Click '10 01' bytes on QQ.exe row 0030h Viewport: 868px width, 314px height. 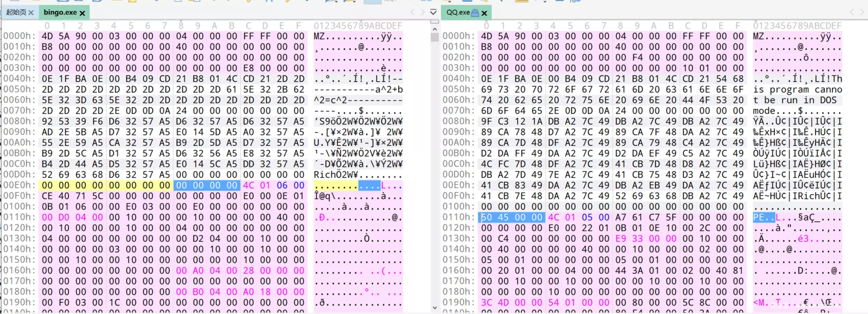pyautogui.click(x=696, y=68)
